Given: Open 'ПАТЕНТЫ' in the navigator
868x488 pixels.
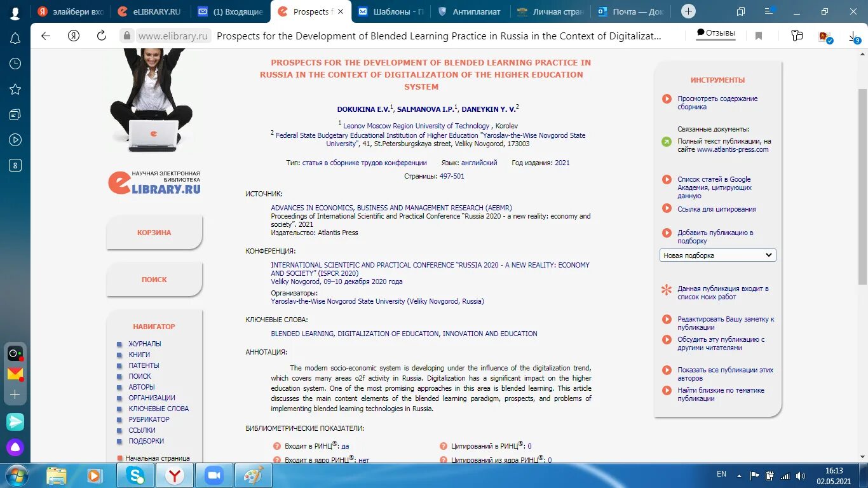Looking at the screenshot, I should [144, 365].
